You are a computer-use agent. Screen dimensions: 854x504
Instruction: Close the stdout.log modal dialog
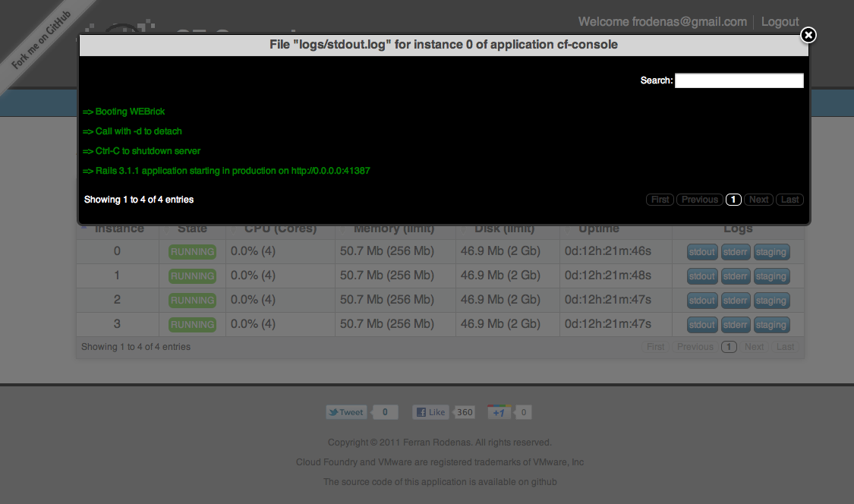tap(808, 35)
